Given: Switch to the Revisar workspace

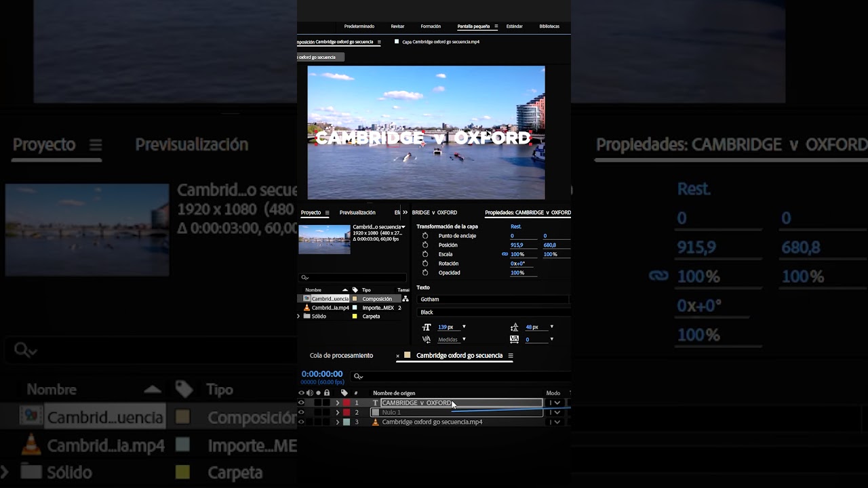Looking at the screenshot, I should click(x=397, y=26).
